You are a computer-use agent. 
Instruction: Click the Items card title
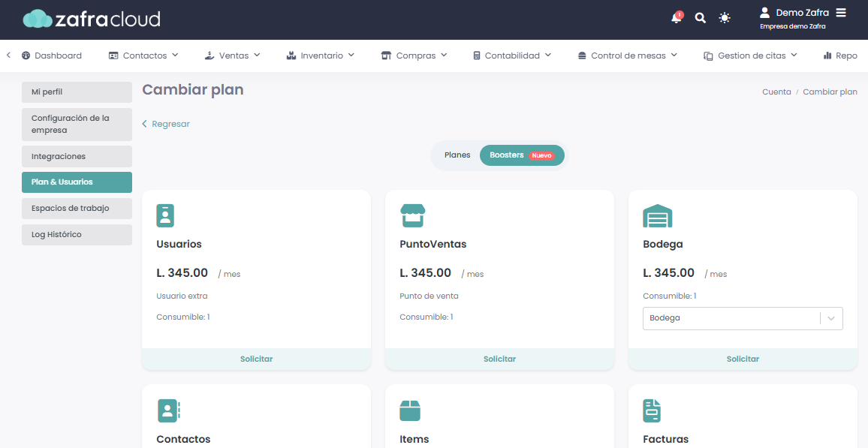coord(414,439)
